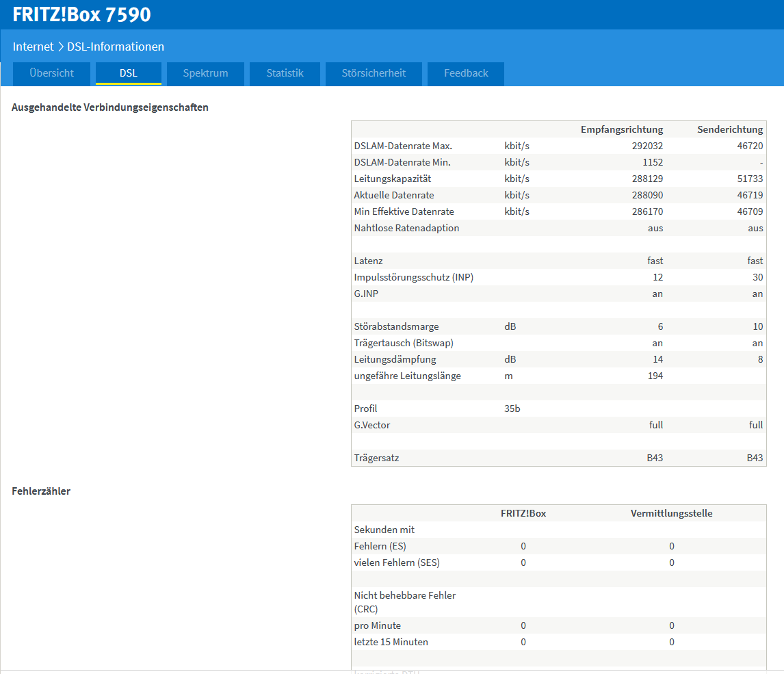
Task: Open the Feedback tab
Action: [x=465, y=73]
